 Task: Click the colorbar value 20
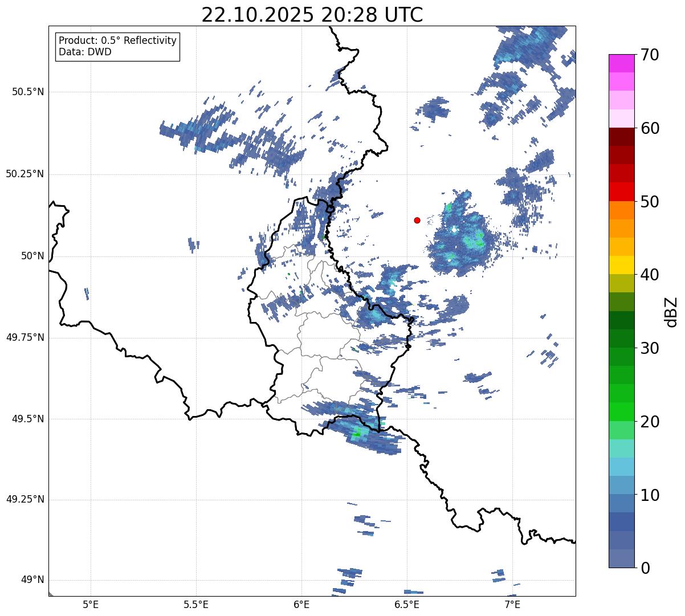coord(650,422)
